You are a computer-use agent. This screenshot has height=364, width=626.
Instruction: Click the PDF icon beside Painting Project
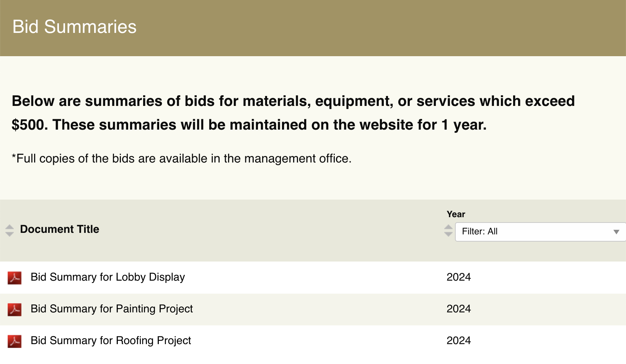coord(15,309)
